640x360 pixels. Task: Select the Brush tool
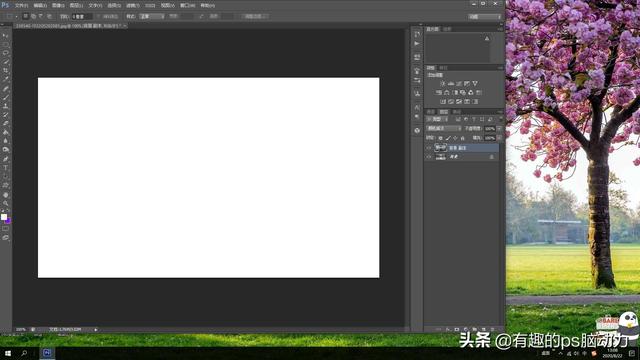5,97
